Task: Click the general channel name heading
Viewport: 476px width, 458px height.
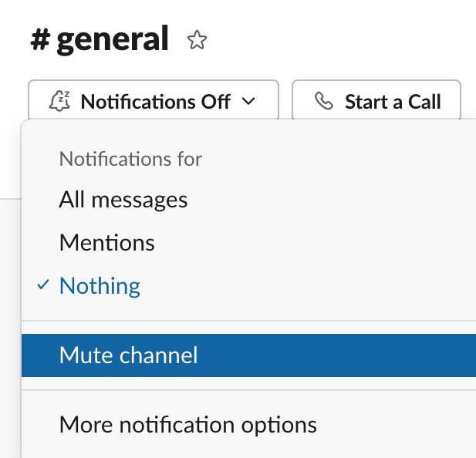Action: click(112, 39)
